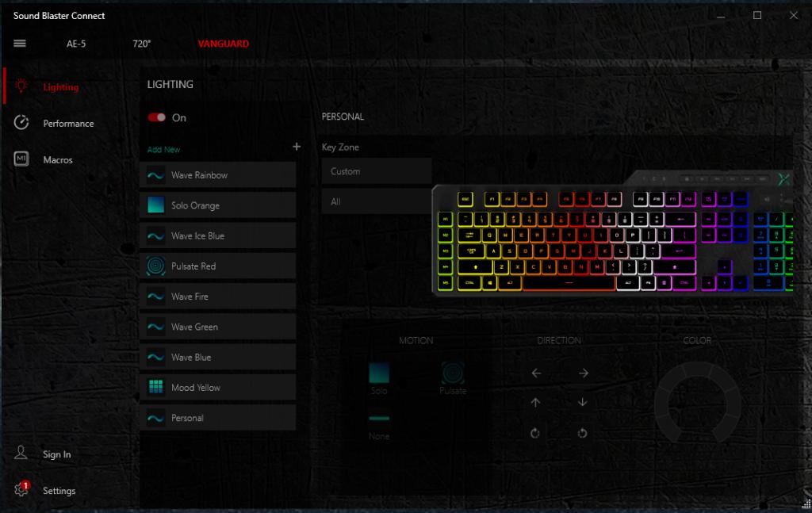
Task: Open the hamburger menu icon
Action: tap(20, 44)
